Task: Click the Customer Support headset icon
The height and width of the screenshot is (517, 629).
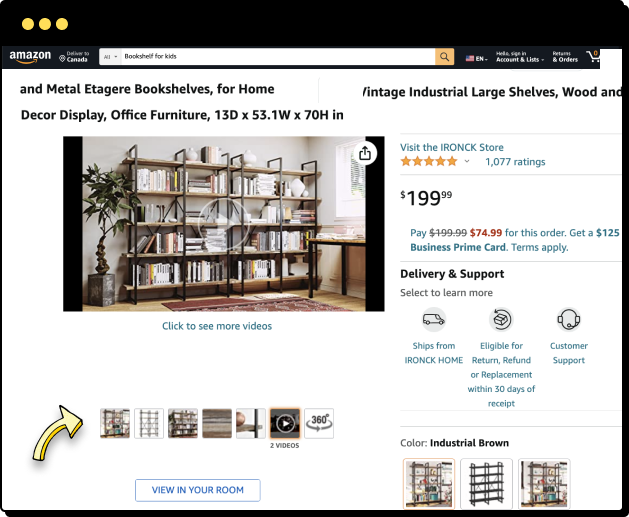Action: click(568, 320)
